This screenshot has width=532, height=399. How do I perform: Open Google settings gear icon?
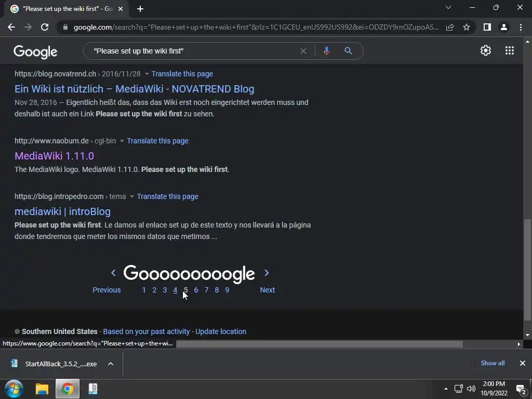(x=486, y=50)
